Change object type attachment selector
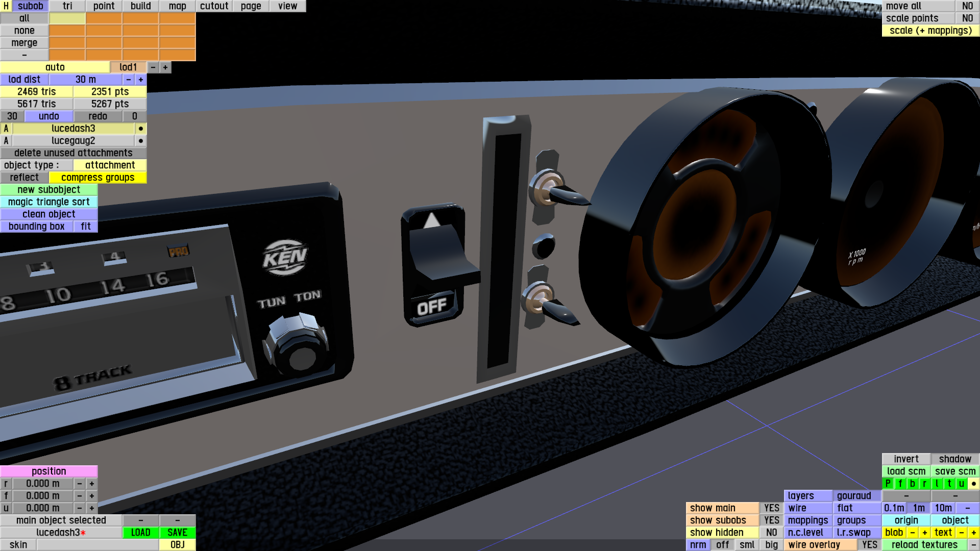 (110, 165)
